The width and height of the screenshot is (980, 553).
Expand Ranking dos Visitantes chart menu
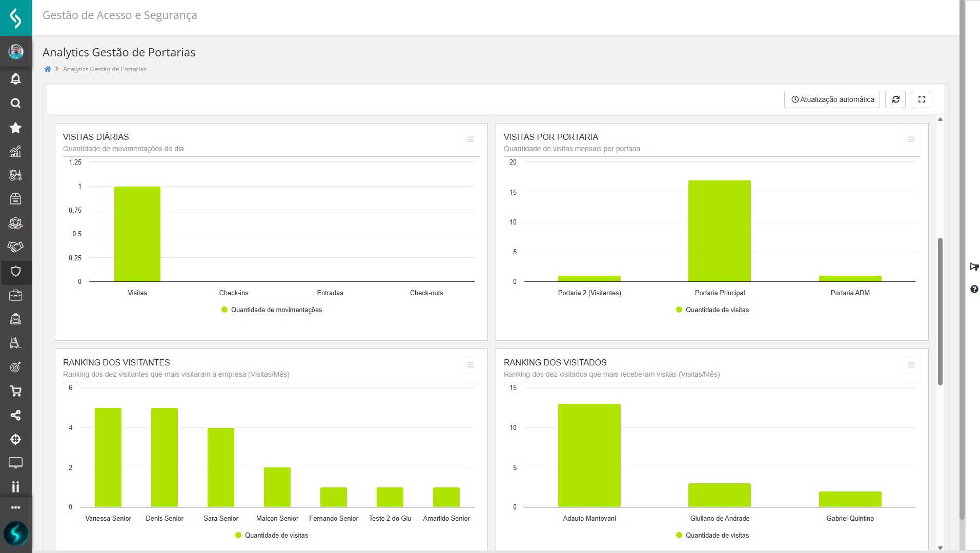(x=470, y=365)
